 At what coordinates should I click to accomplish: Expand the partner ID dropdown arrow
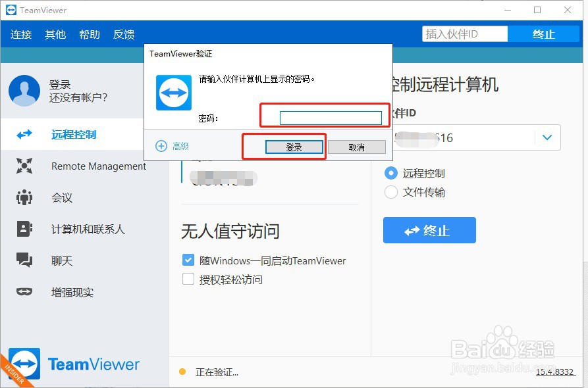pos(547,138)
